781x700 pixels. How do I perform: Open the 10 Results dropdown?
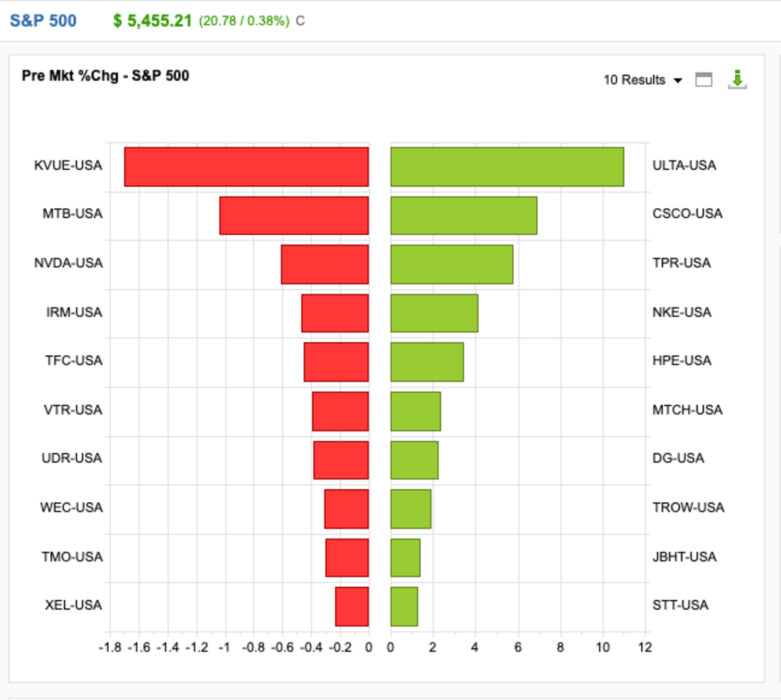[x=642, y=80]
